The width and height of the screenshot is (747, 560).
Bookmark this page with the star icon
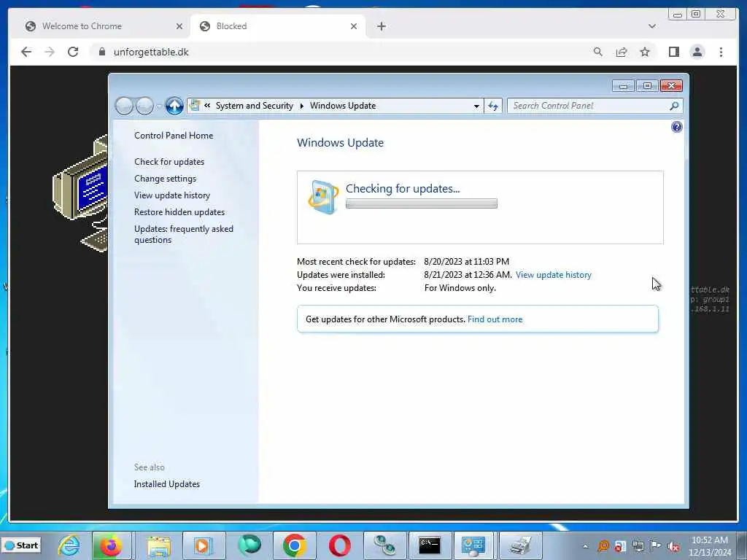[645, 52]
